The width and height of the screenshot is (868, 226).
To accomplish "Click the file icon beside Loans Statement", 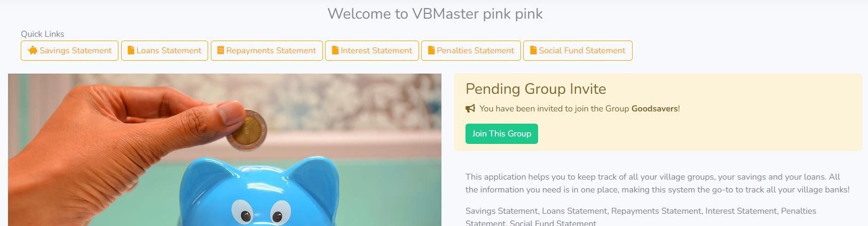I will tap(131, 51).
